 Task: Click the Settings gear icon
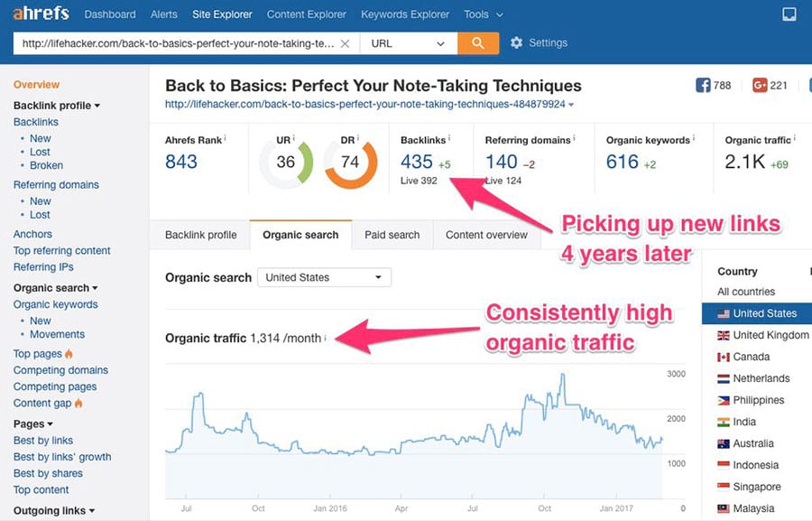pyautogui.click(x=516, y=43)
